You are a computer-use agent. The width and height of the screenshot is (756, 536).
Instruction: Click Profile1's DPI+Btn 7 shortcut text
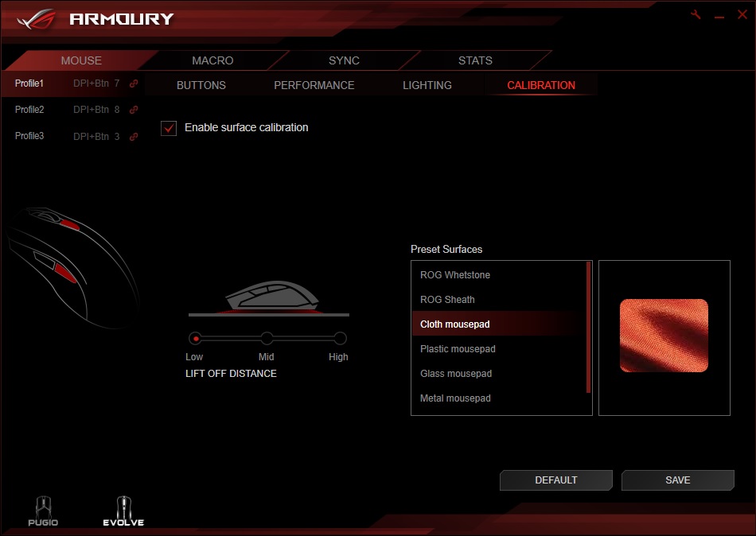pos(96,84)
